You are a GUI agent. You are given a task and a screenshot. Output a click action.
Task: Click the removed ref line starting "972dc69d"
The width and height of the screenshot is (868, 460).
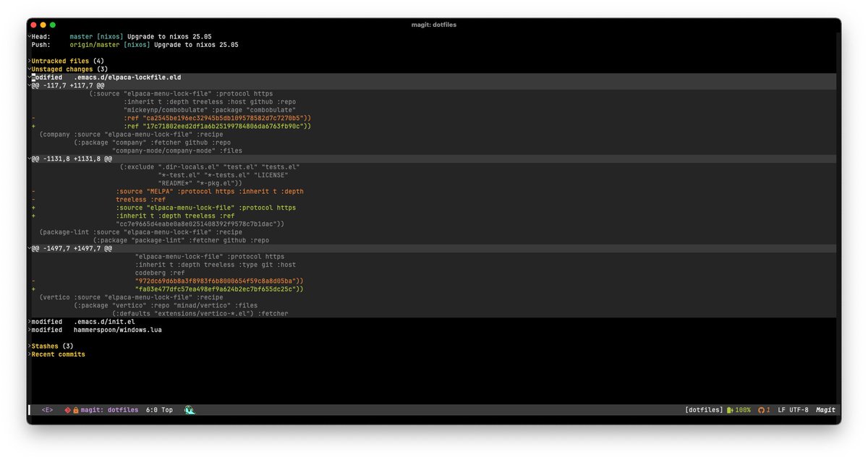coord(219,281)
